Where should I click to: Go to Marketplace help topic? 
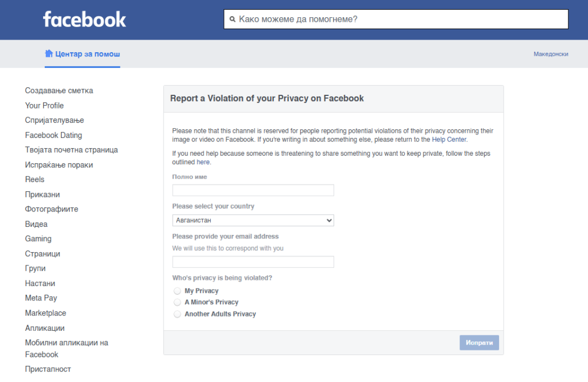click(x=45, y=313)
